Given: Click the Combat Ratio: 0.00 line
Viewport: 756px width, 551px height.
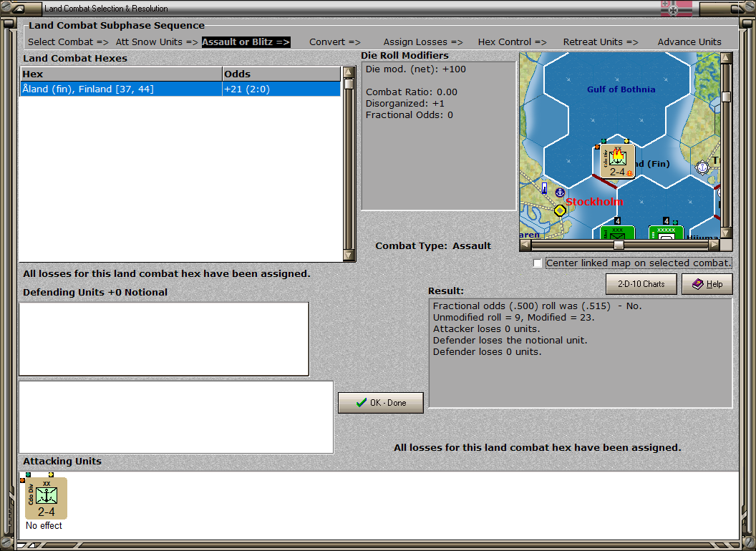Looking at the screenshot, I should (411, 92).
